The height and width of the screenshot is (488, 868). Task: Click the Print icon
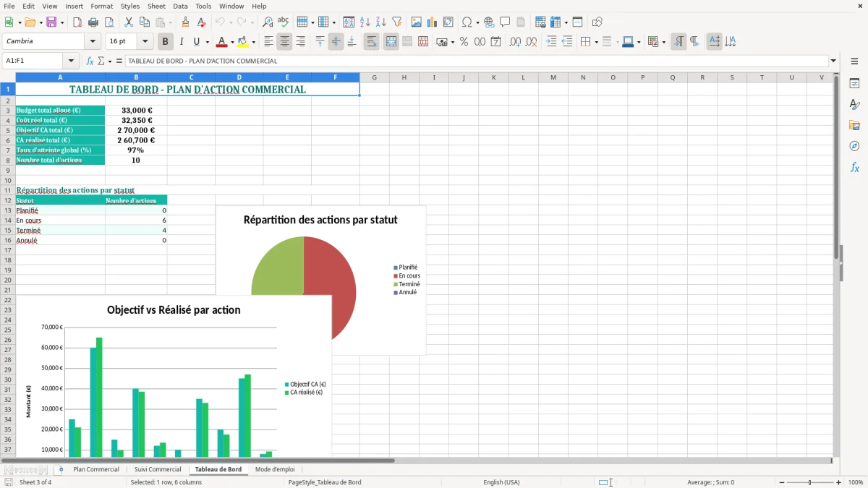click(x=93, y=22)
